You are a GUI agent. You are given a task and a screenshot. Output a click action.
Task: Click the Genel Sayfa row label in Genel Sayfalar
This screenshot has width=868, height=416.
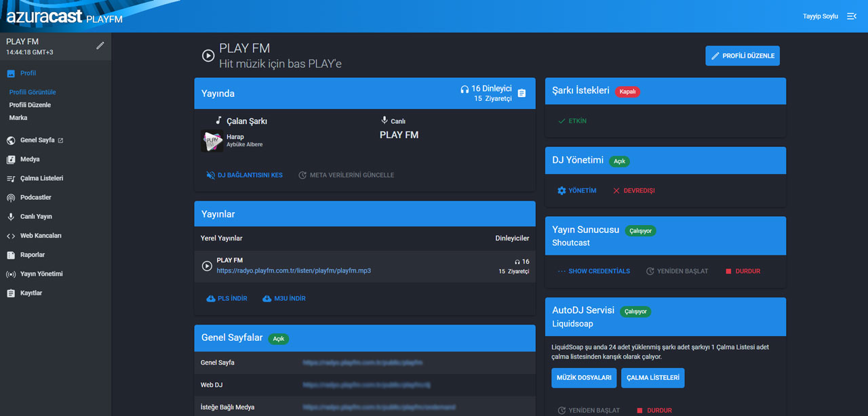coord(218,362)
